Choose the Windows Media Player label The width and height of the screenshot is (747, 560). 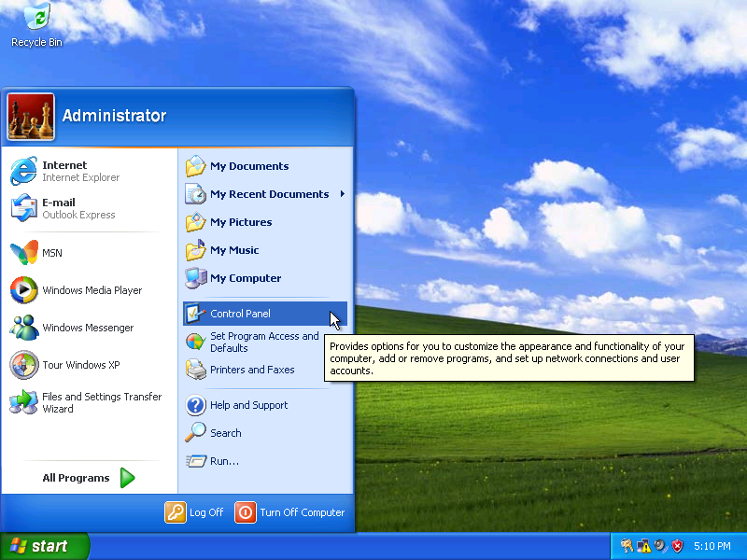click(92, 290)
